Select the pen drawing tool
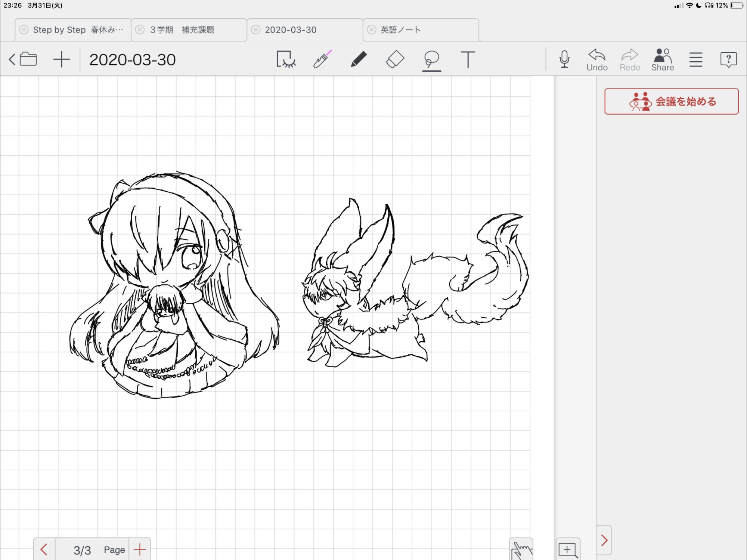Screen dimensions: 747x560 click(x=359, y=59)
